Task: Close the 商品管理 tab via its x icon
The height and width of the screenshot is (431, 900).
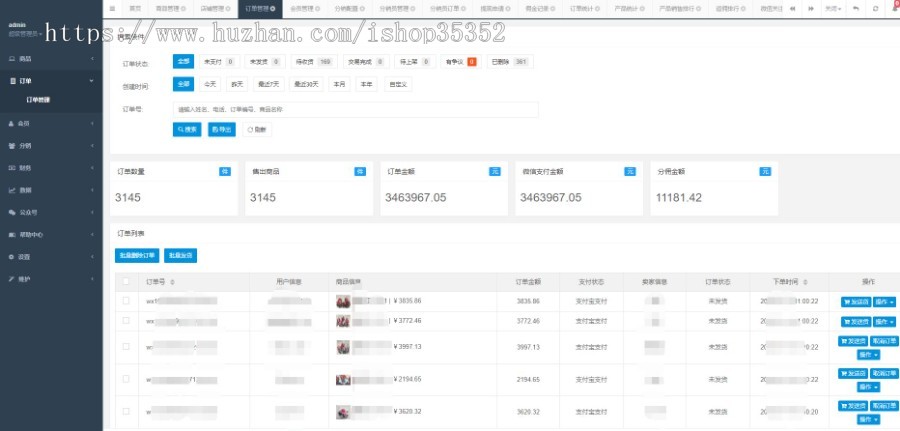Action: (183, 9)
